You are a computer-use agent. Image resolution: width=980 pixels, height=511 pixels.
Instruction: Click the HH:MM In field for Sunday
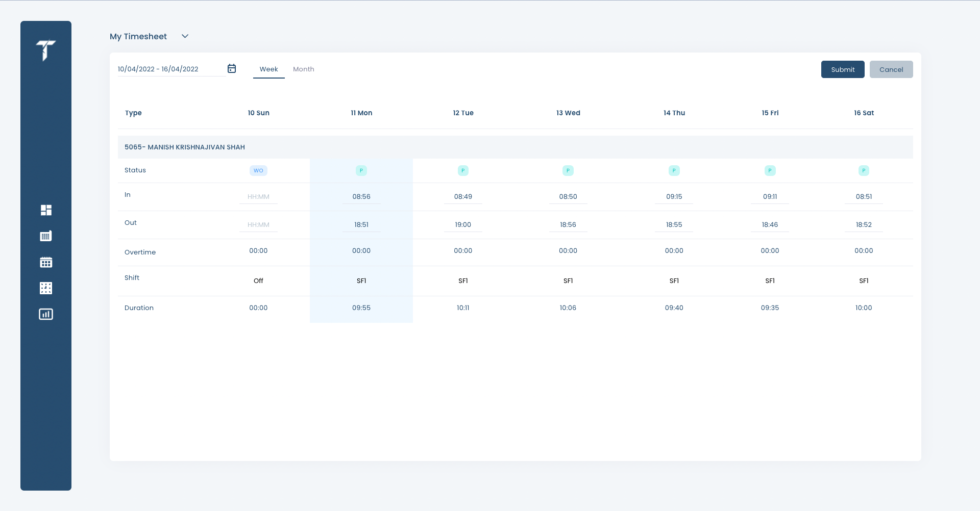[x=258, y=196]
